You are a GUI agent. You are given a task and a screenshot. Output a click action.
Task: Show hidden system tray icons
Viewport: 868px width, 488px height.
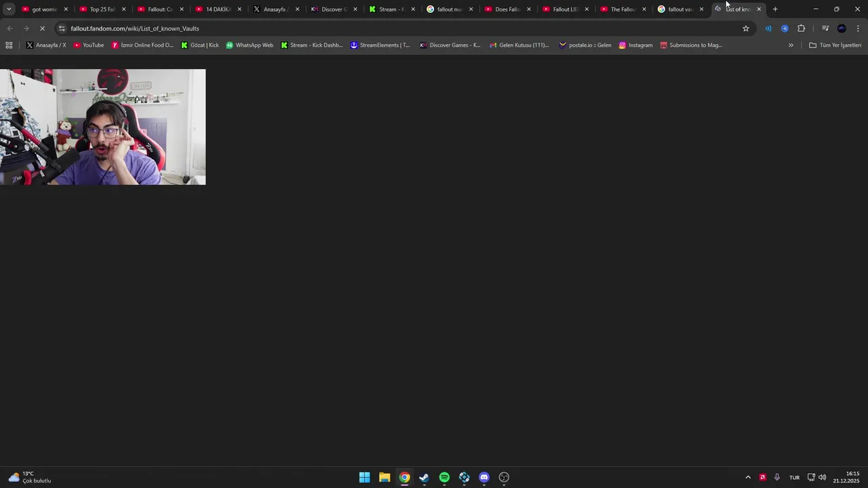[748, 477]
